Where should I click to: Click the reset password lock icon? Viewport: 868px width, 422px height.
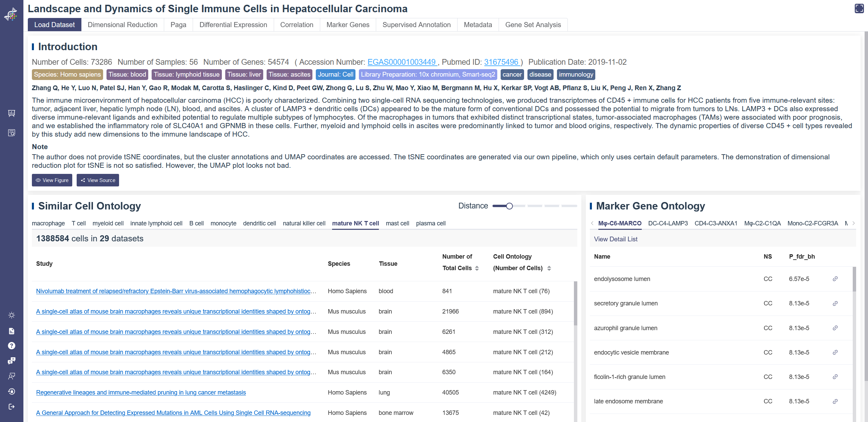[x=12, y=391]
